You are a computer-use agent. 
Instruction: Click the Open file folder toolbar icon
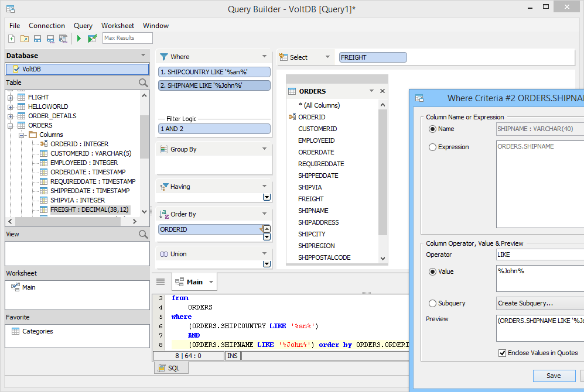click(25, 38)
